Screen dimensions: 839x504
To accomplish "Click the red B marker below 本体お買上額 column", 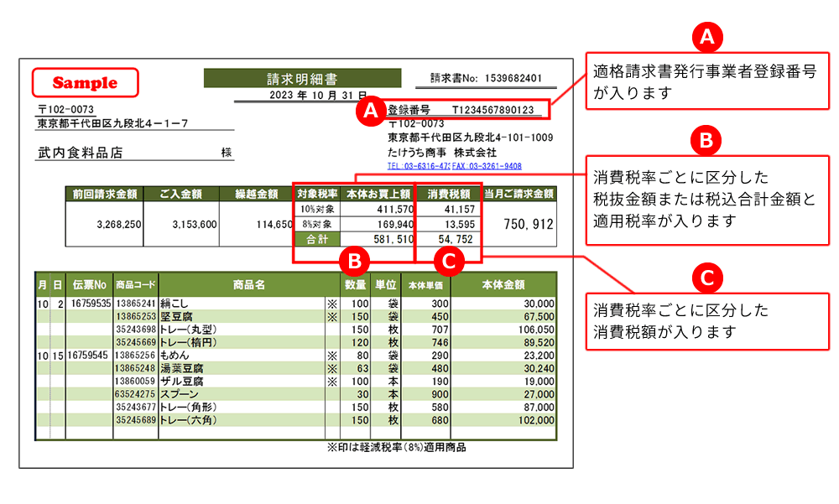I will (x=354, y=262).
